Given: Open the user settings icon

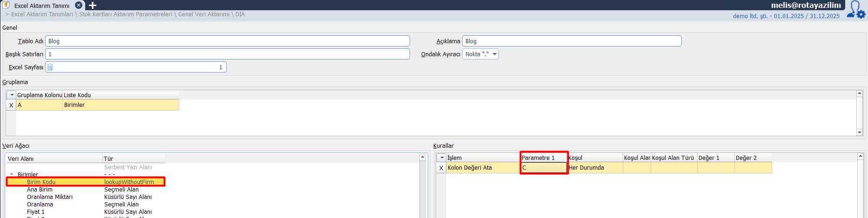Looking at the screenshot, I should (856, 10).
